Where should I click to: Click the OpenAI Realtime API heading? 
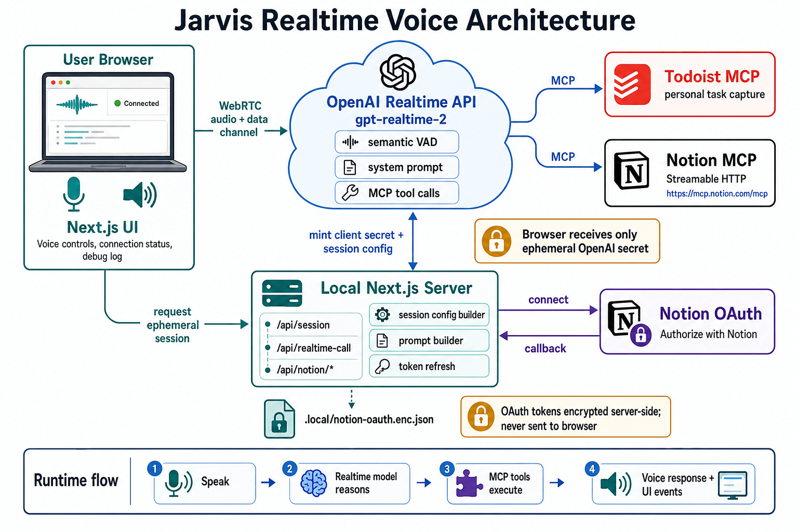pyautogui.click(x=401, y=102)
